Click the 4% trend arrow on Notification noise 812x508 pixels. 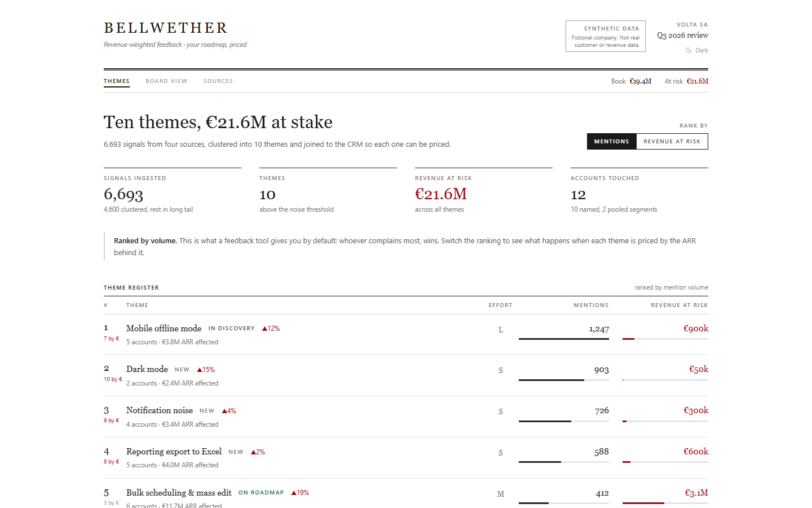point(224,411)
